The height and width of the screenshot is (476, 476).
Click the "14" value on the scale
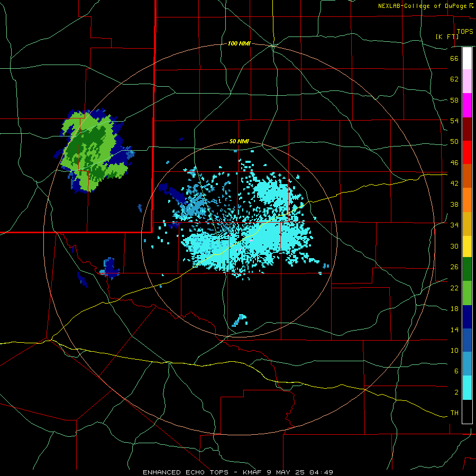(x=454, y=329)
